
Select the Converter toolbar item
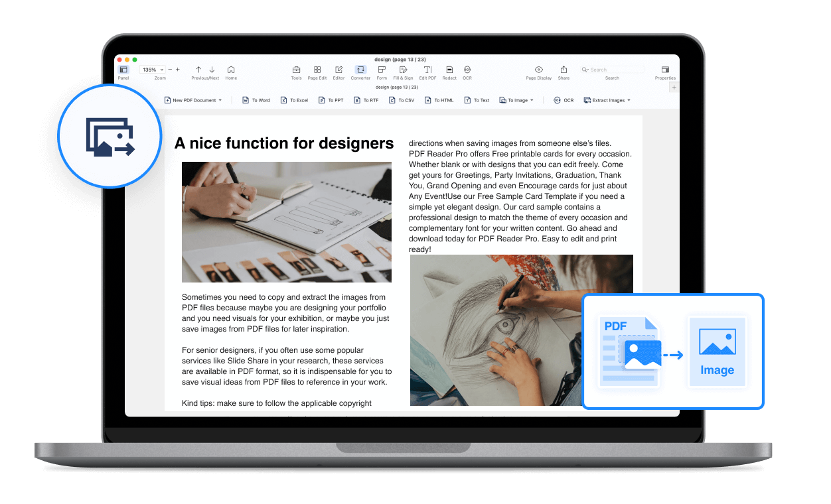(360, 70)
